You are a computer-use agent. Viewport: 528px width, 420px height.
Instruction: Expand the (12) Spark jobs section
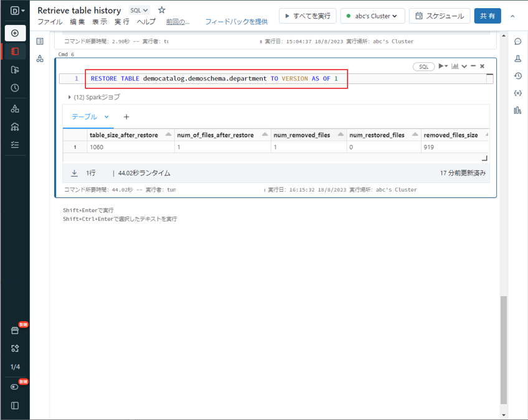coord(70,97)
